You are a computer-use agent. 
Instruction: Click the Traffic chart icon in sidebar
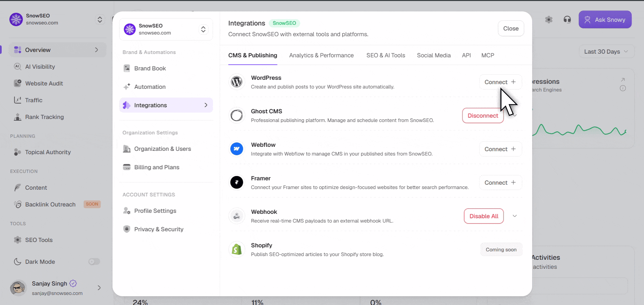(x=17, y=100)
